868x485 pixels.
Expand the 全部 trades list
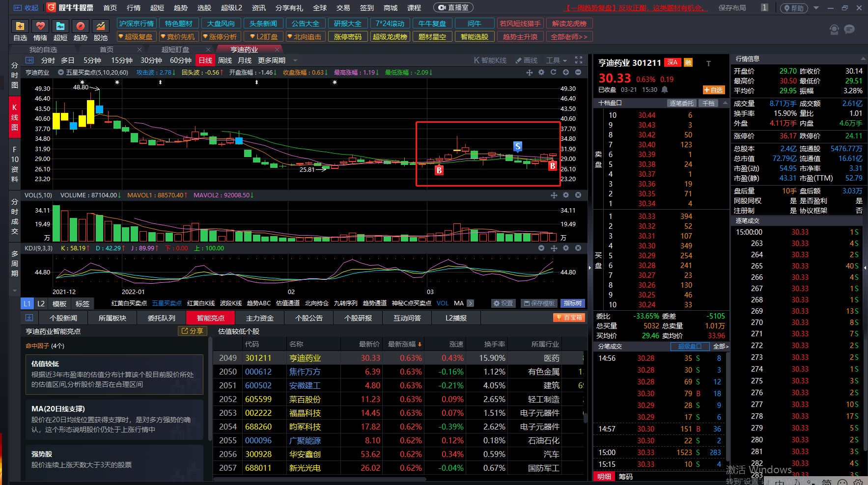[x=721, y=347]
